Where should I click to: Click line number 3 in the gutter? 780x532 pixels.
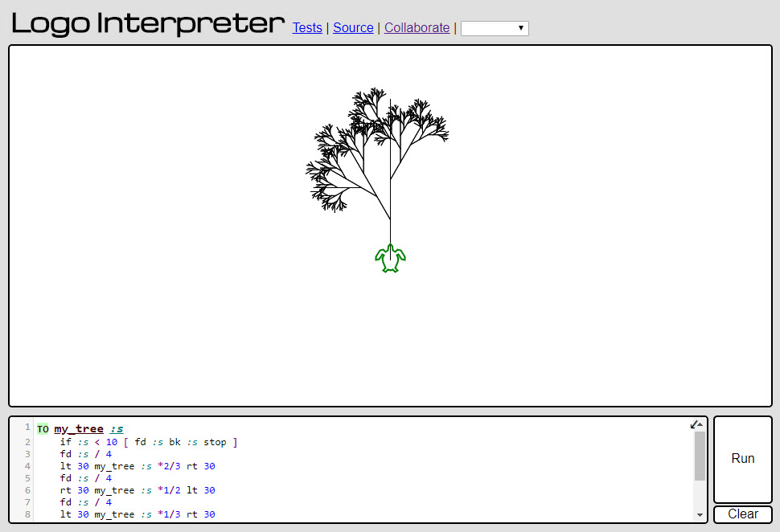pyautogui.click(x=27, y=454)
